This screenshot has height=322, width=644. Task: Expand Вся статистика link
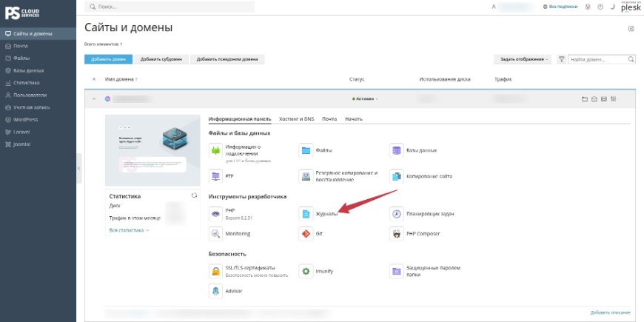point(129,230)
